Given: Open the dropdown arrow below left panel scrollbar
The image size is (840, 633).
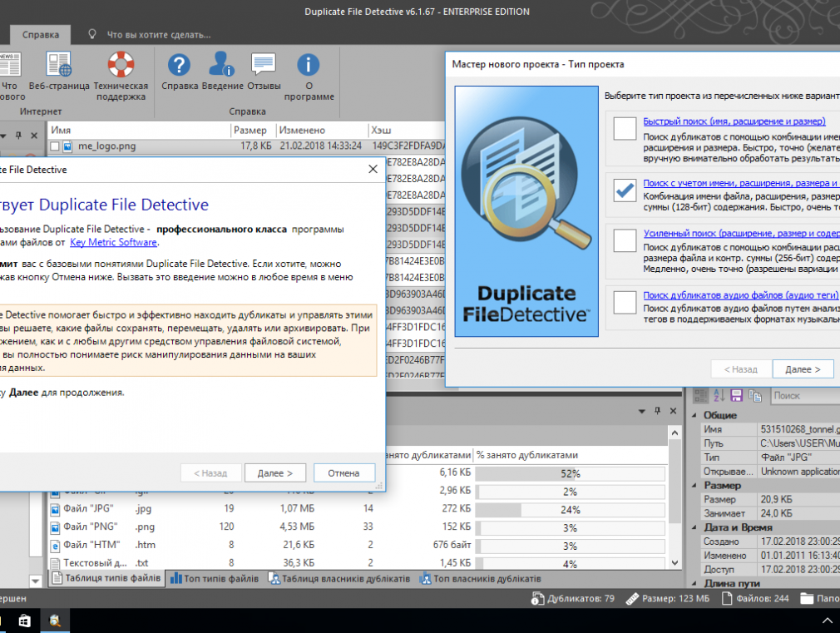Looking at the screenshot, I should 36,581.
